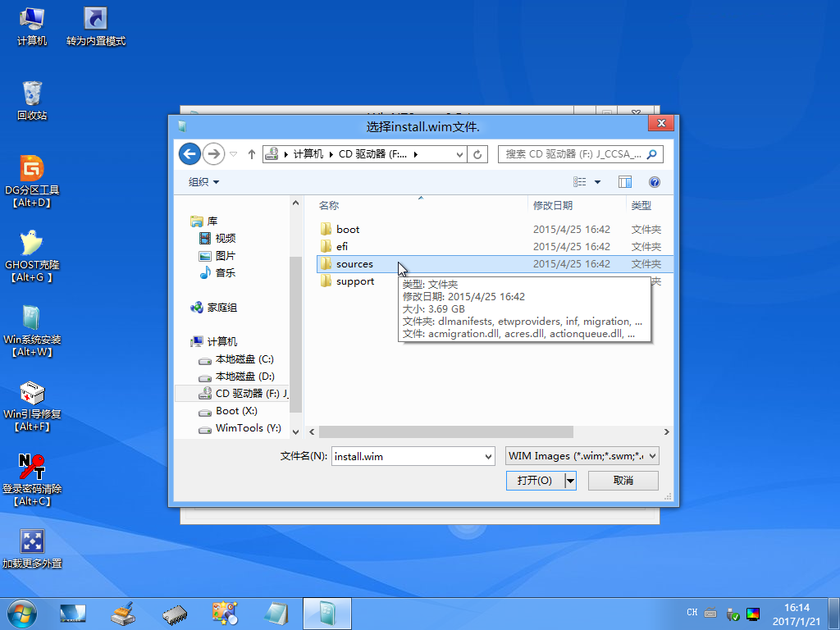Open the notepad icon in taskbar
The image size is (840, 630).
(276, 614)
